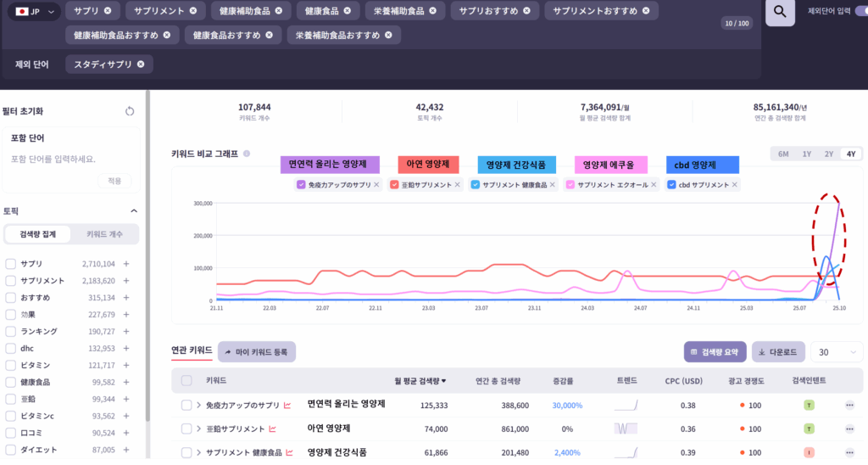This screenshot has width=868, height=465.
Task: Remove the 健康補助食品おすすめ keyword chip
Action: (x=167, y=35)
